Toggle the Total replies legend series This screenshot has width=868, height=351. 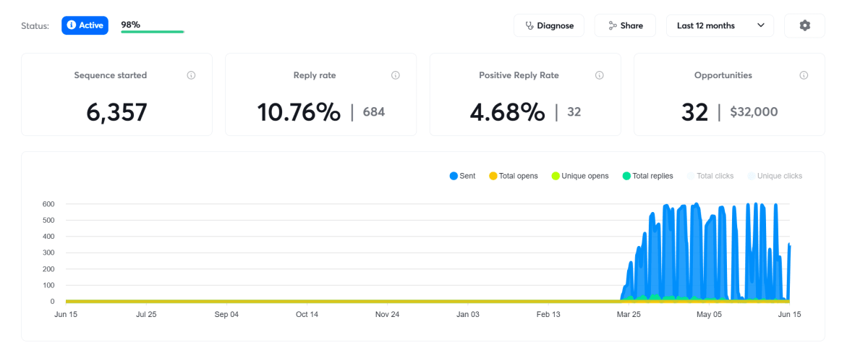click(x=647, y=176)
